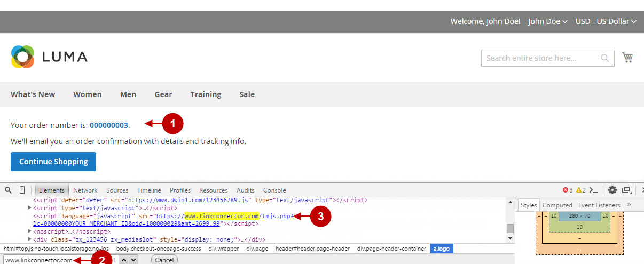Open the USD - US Dollar currency dropdown

point(606,21)
